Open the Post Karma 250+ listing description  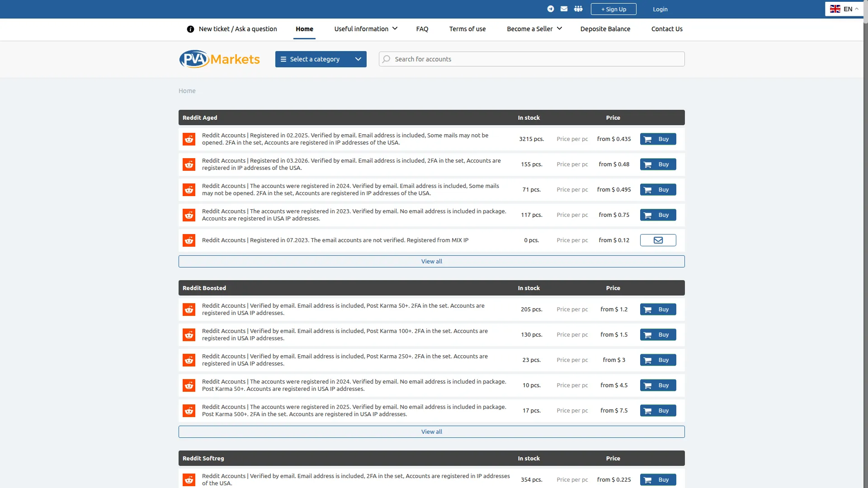[345, 360]
